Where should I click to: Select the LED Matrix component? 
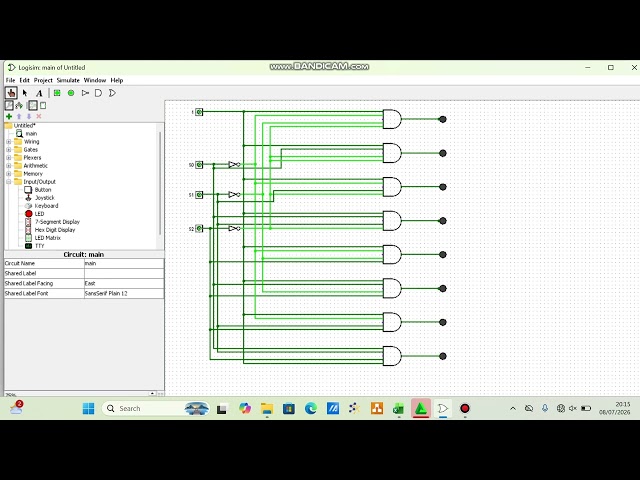43,238
